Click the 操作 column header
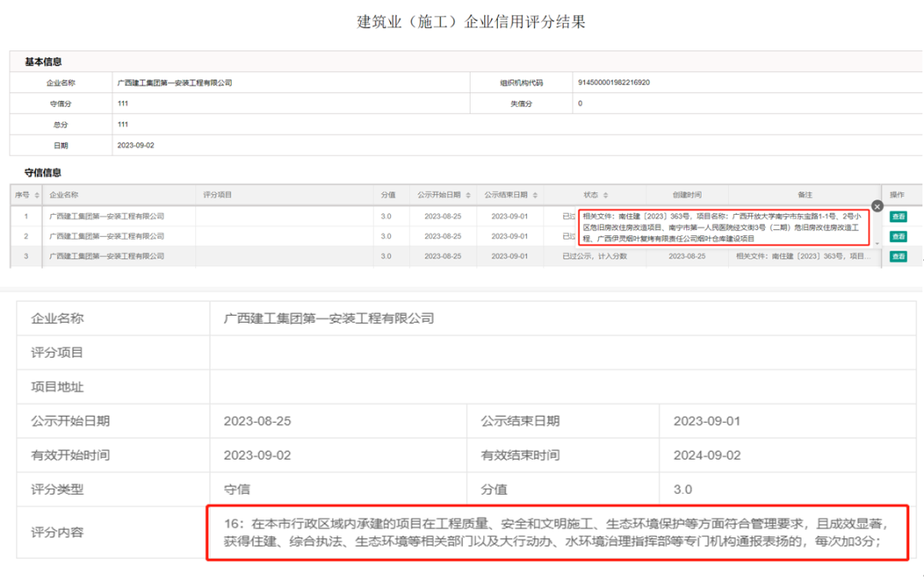 pos(897,195)
